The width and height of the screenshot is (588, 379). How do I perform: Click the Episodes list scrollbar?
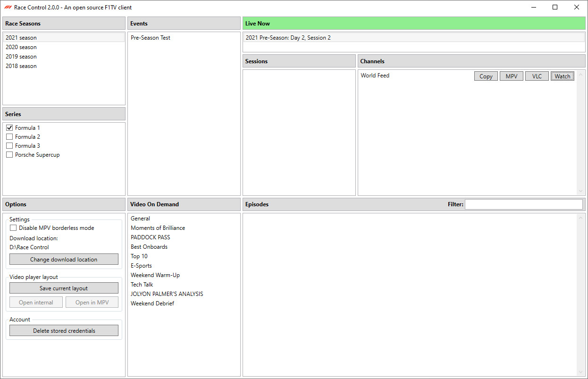(x=581, y=295)
